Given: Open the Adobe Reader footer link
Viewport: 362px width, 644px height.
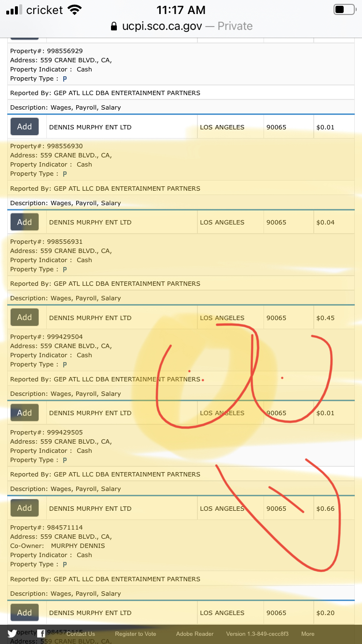Looking at the screenshot, I should pyautogui.click(x=195, y=634).
